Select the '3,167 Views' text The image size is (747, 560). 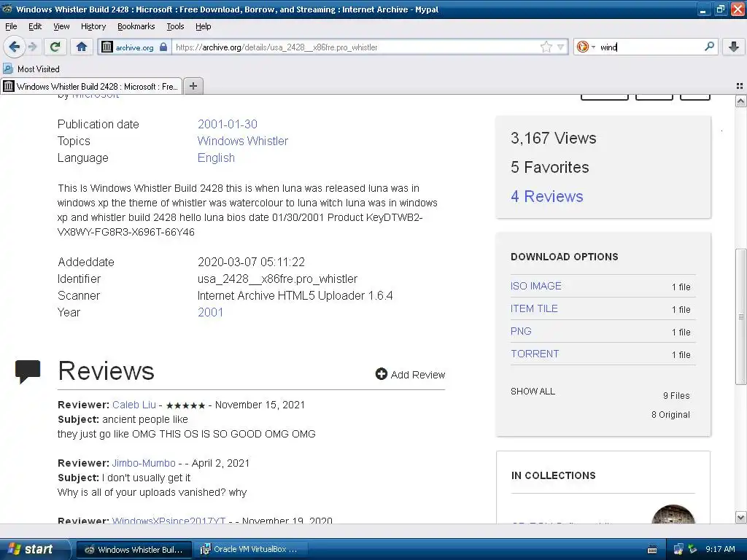tap(553, 138)
